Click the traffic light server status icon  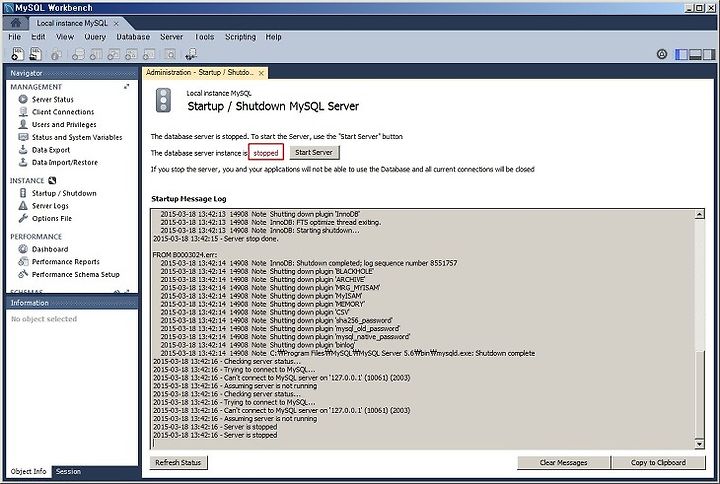click(163, 100)
